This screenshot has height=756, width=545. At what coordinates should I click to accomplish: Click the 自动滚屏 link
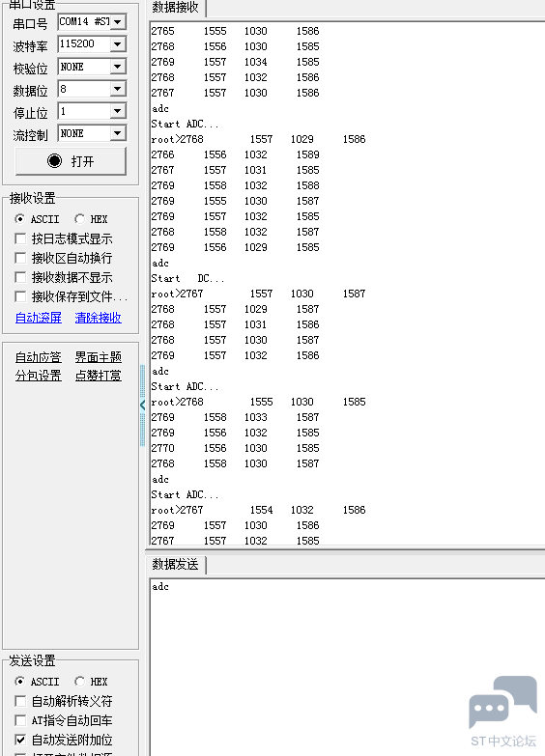(x=39, y=318)
